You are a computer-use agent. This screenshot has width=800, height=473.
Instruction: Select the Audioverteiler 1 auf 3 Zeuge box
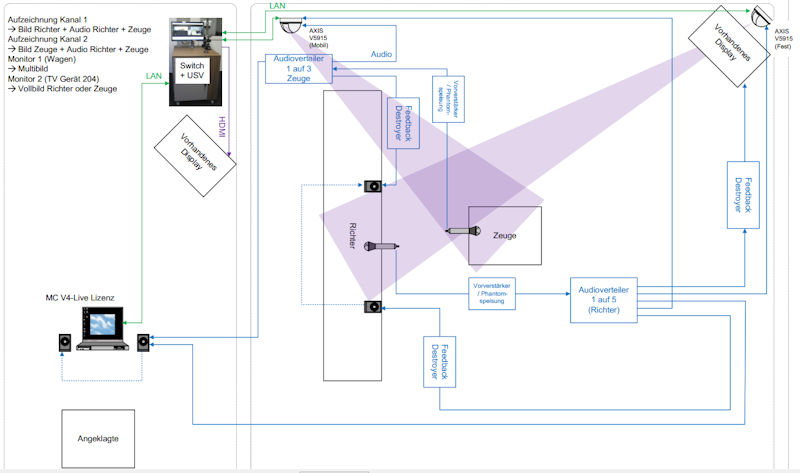[x=298, y=70]
